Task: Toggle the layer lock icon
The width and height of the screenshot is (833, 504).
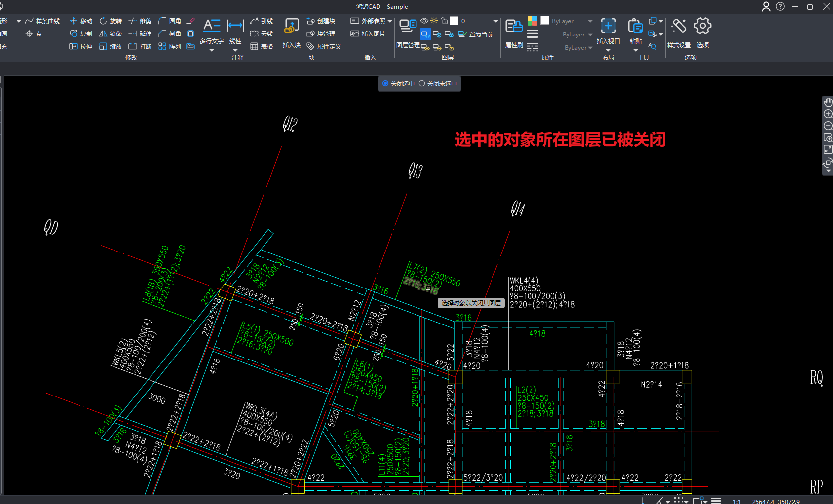Action: (444, 21)
